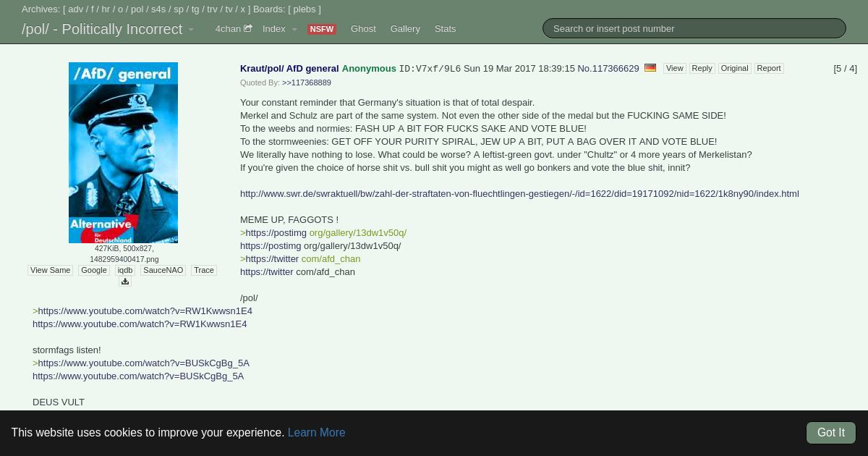This screenshot has height=456, width=868.
Task: Open the /pol/ - Politically Incorrect board title
Action: tap(102, 29)
